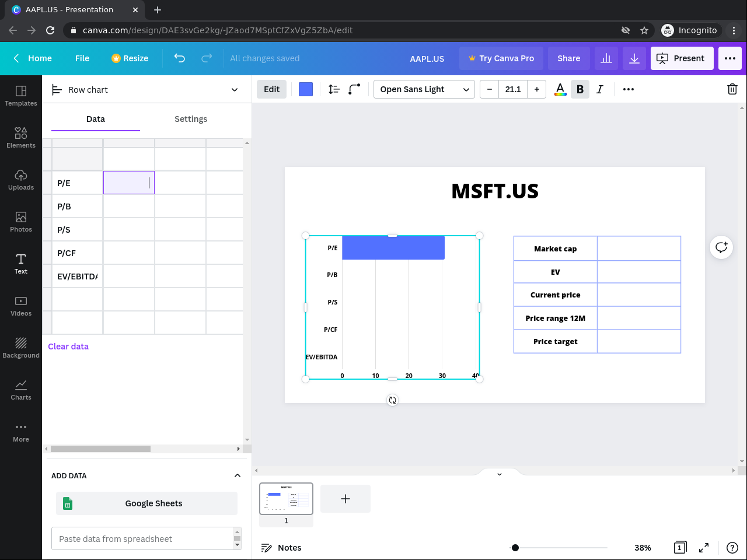Undo the last change
Image resolution: width=747 pixels, height=560 pixels.
click(x=180, y=58)
